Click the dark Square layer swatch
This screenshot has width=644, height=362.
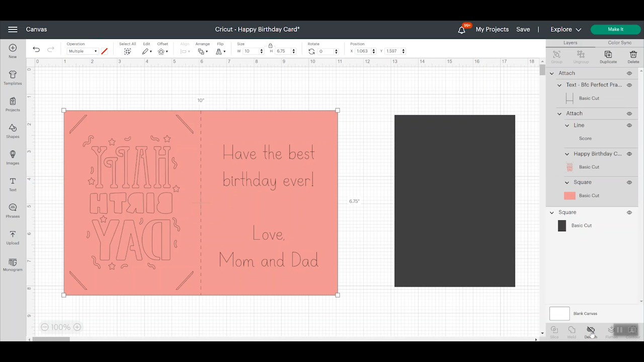click(x=562, y=226)
